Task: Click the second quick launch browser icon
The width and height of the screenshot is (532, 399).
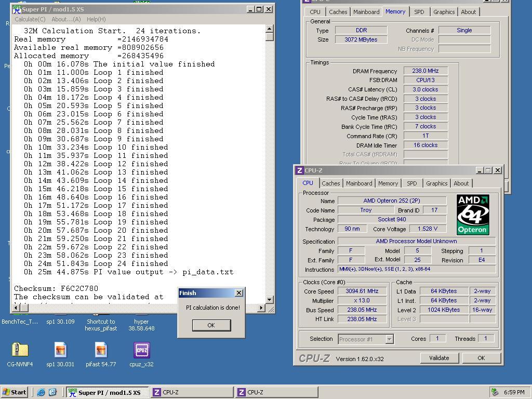Action: [x=52, y=392]
